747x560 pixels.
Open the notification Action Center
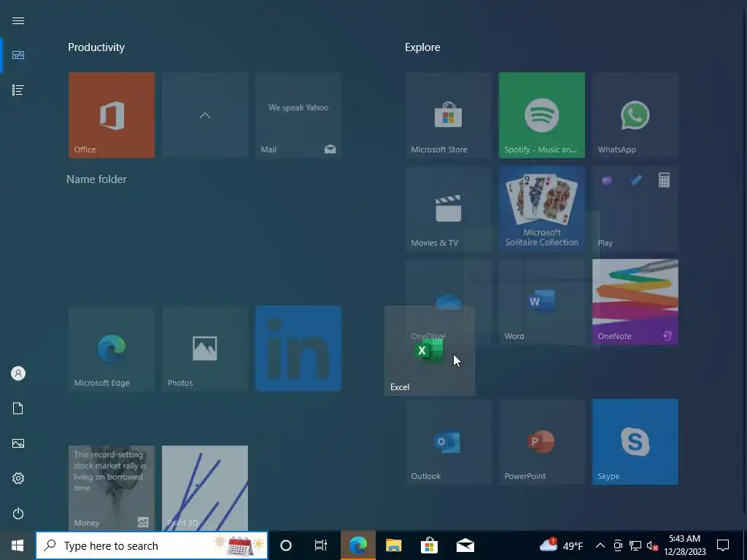click(723, 545)
